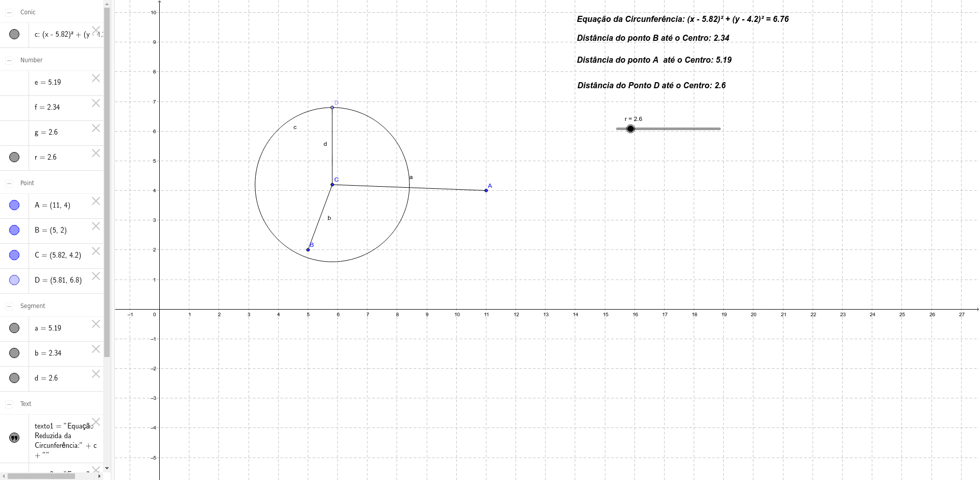The height and width of the screenshot is (481, 980).
Task: Click 'Distância do Ponto D até o Centro' text
Action: [652, 86]
